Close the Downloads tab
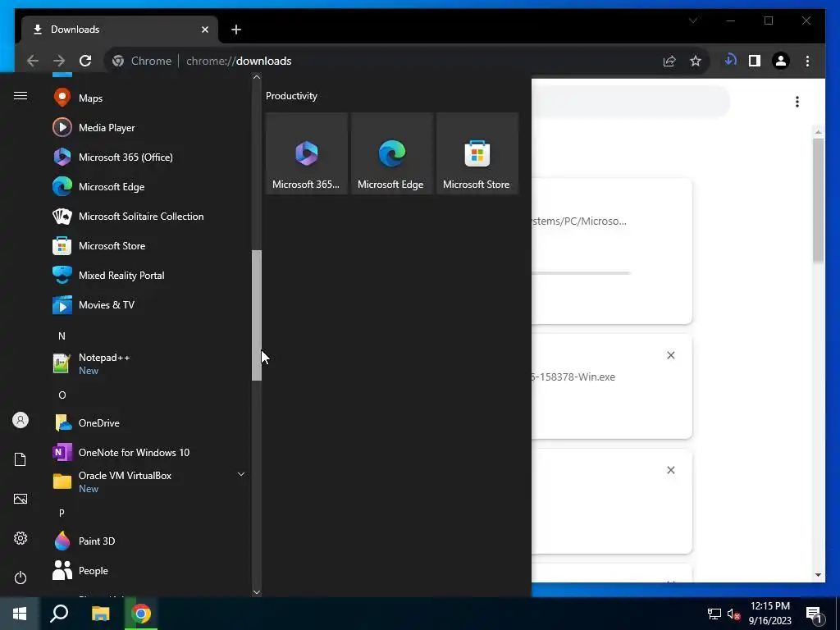This screenshot has height=630, width=840. pyautogui.click(x=204, y=30)
